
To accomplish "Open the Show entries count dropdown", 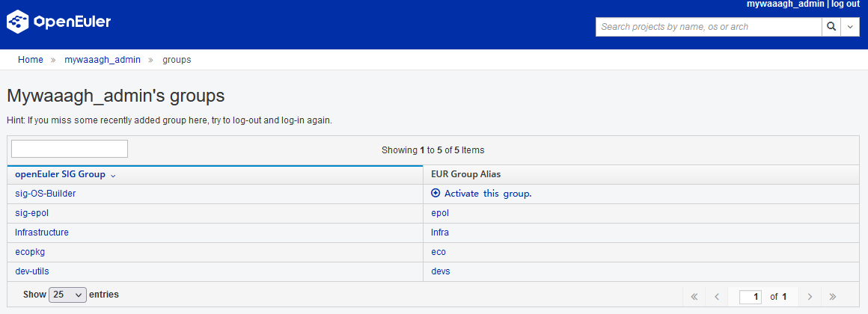I will coord(67,295).
